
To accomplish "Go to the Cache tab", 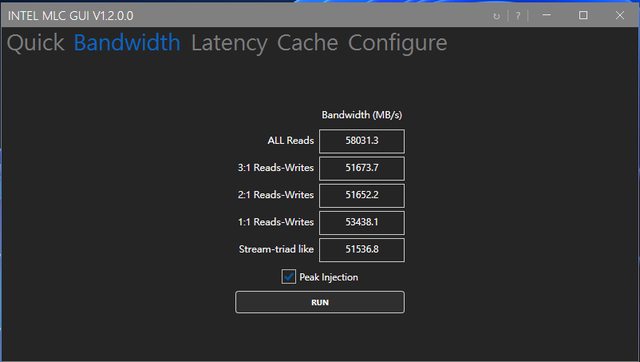I will 308,43.
